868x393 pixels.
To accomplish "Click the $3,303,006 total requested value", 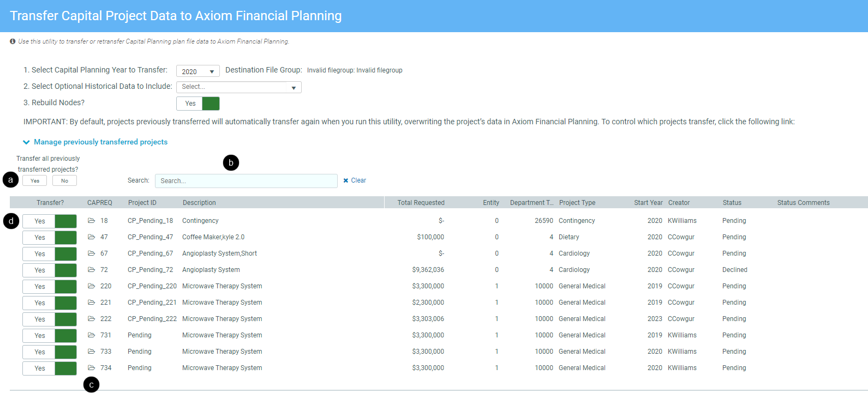I will [428, 319].
